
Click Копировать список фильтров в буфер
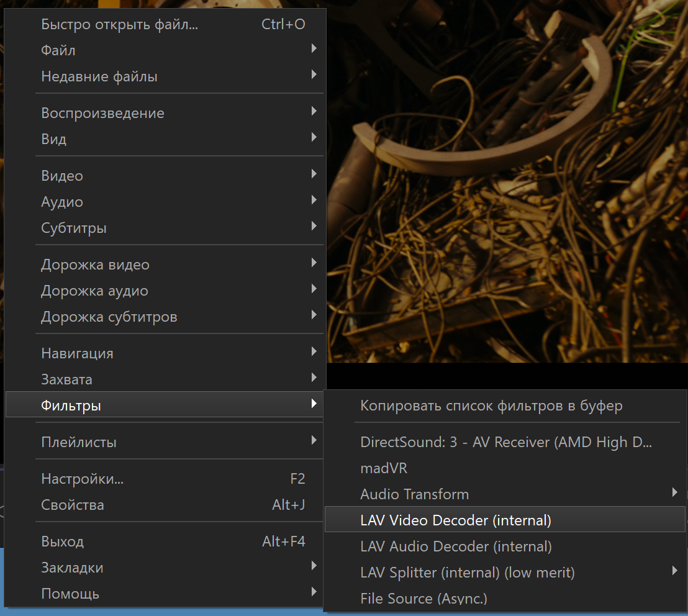[491, 406]
